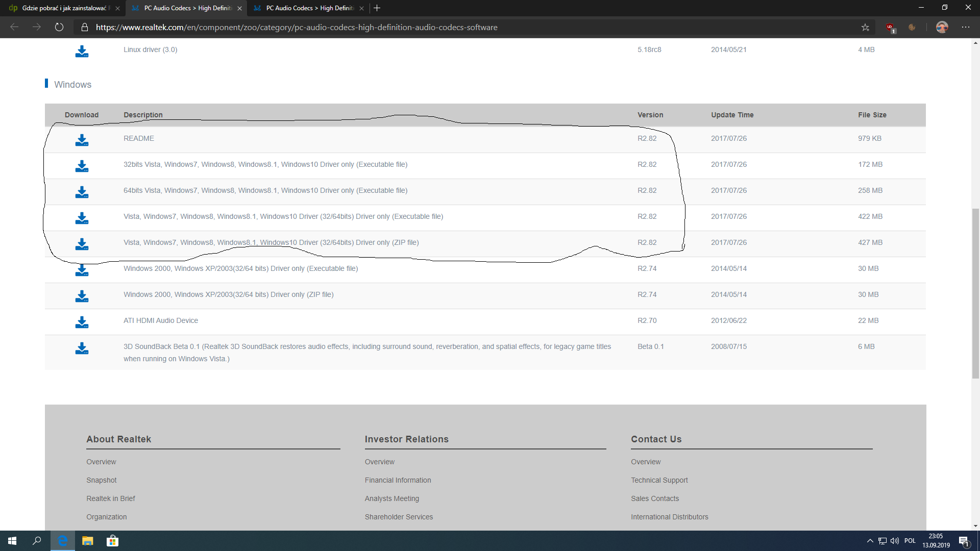
Task: Download 32/64bits 422 MB Executable driver
Action: [x=82, y=218]
